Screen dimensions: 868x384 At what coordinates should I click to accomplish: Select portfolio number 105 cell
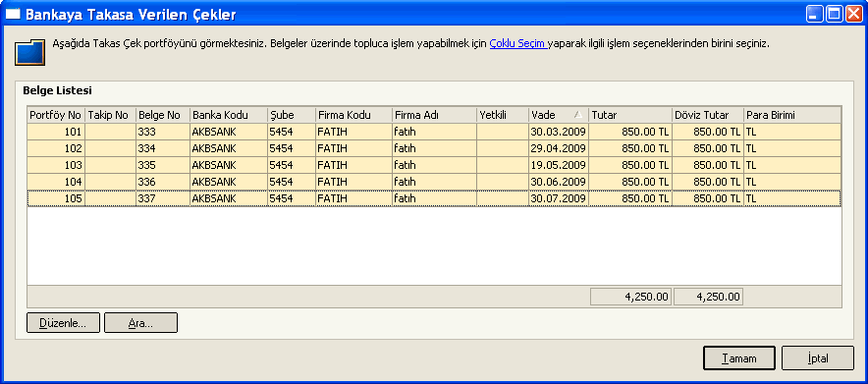click(x=56, y=198)
